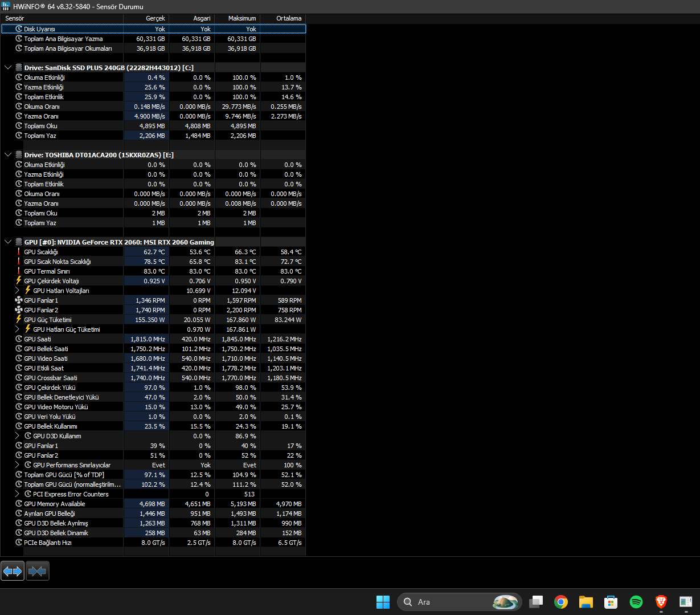The image size is (700, 615).
Task: Select the GPU Veri Yolu Yükü row
Action: point(153,417)
